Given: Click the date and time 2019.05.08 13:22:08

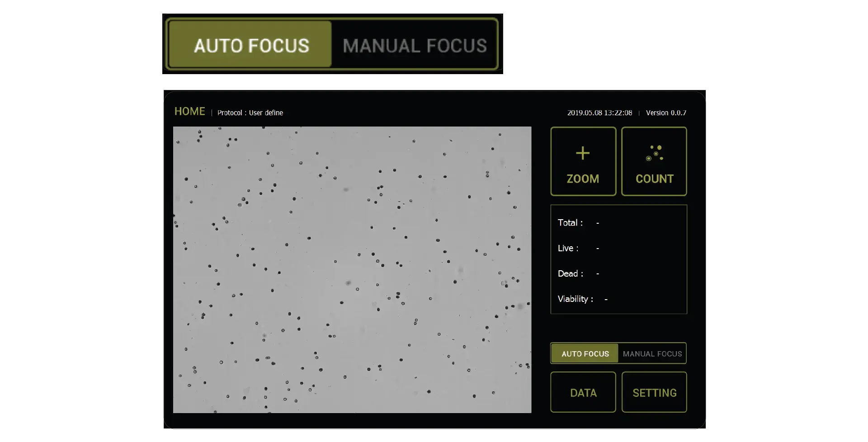Looking at the screenshot, I should point(599,113).
